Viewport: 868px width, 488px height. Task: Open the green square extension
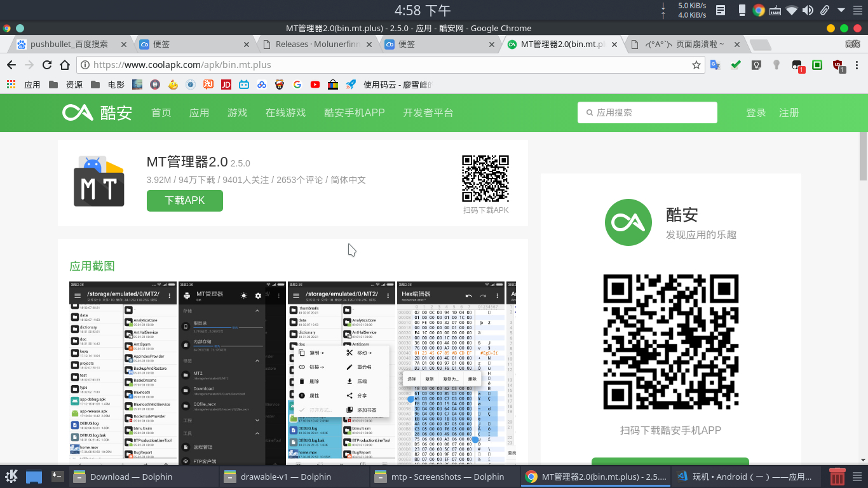pyautogui.click(x=818, y=65)
